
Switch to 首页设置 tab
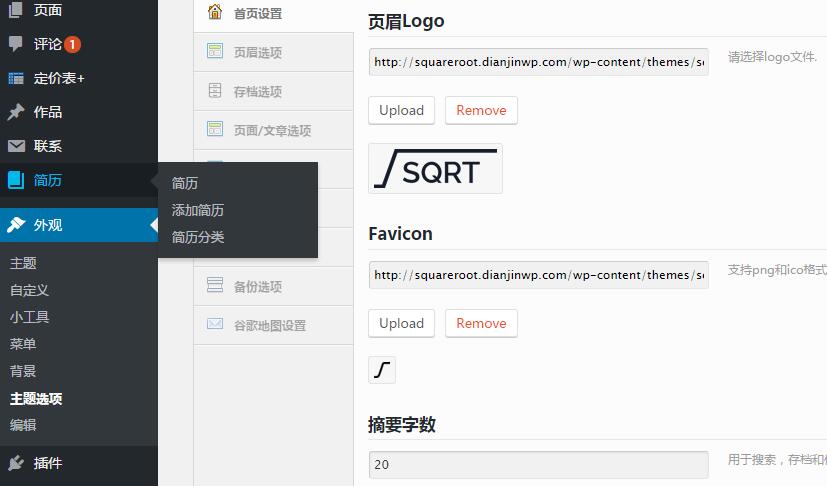[273, 13]
